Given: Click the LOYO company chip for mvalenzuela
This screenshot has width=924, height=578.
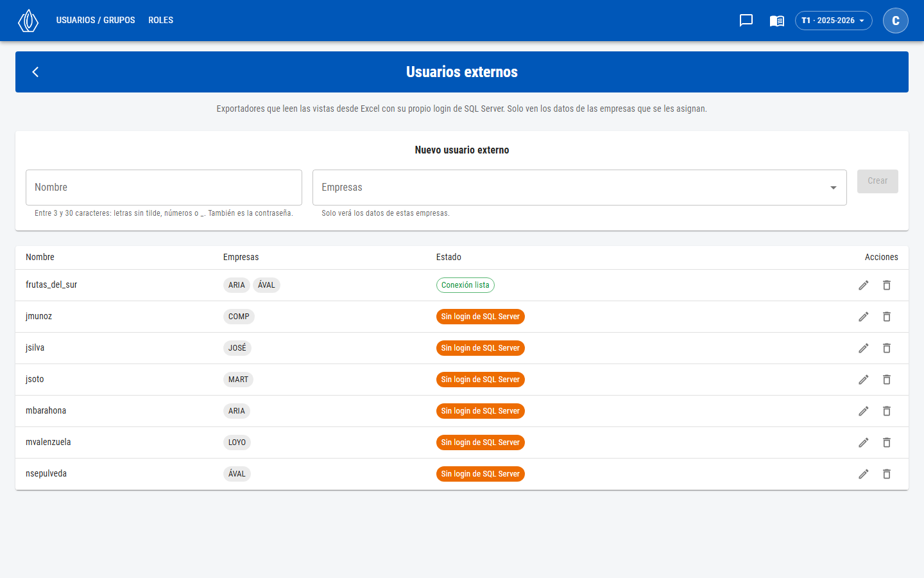Looking at the screenshot, I should pos(237,442).
